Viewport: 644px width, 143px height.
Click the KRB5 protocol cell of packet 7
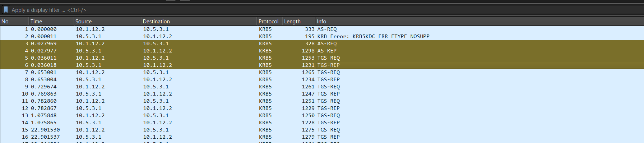point(265,72)
